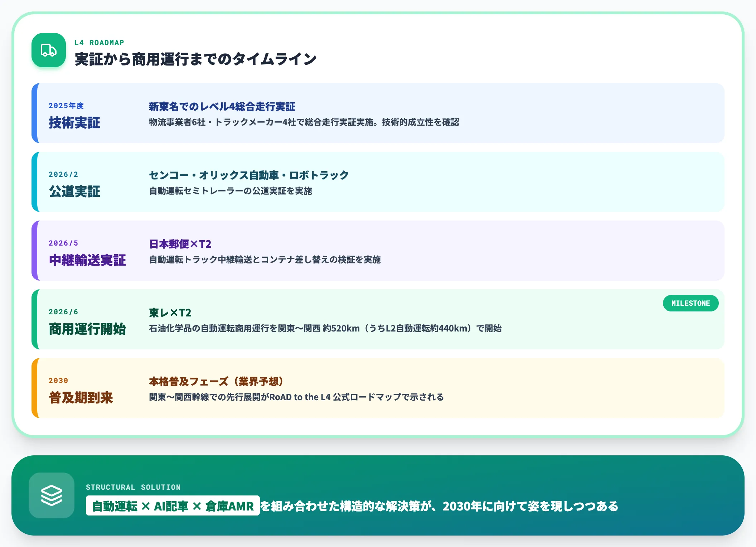Select 自動運転セミトレーラーの公道実証を実施 text
The height and width of the screenshot is (547, 756).
point(231,191)
